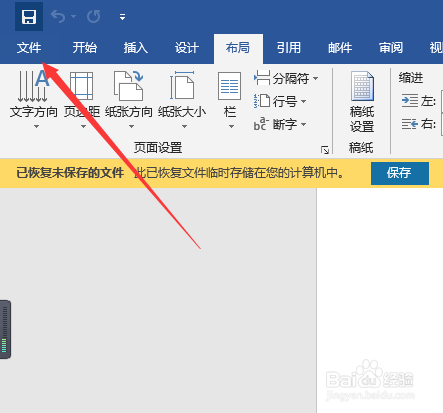443x413 pixels.
Task: Click the 栏 columns icon
Action: (x=230, y=86)
